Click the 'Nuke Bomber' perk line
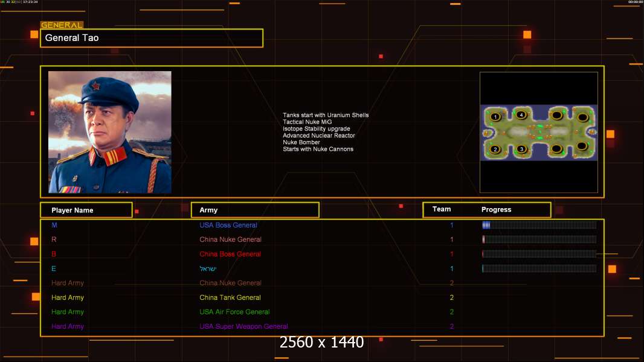Screen dimensions: 644x362 tap(301, 142)
